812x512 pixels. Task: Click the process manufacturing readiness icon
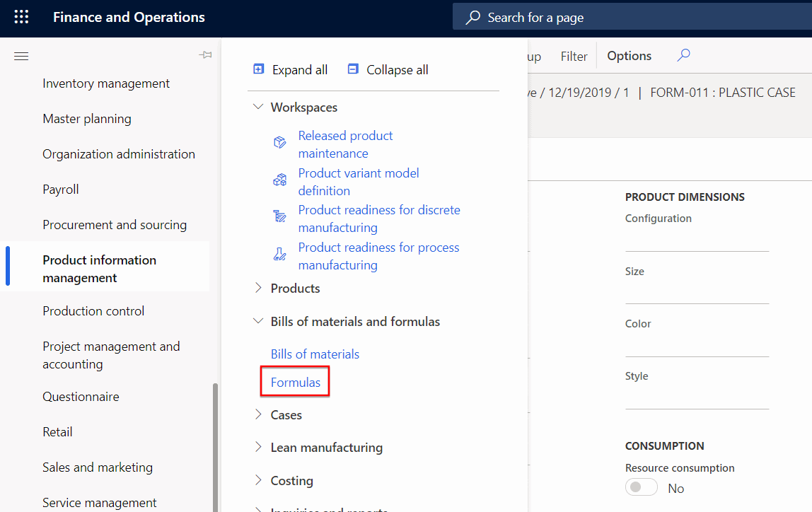(279, 254)
